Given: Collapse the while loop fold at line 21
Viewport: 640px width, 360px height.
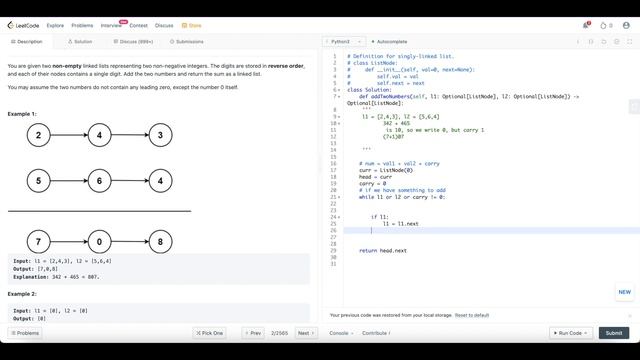Looking at the screenshot, I should point(339,197).
